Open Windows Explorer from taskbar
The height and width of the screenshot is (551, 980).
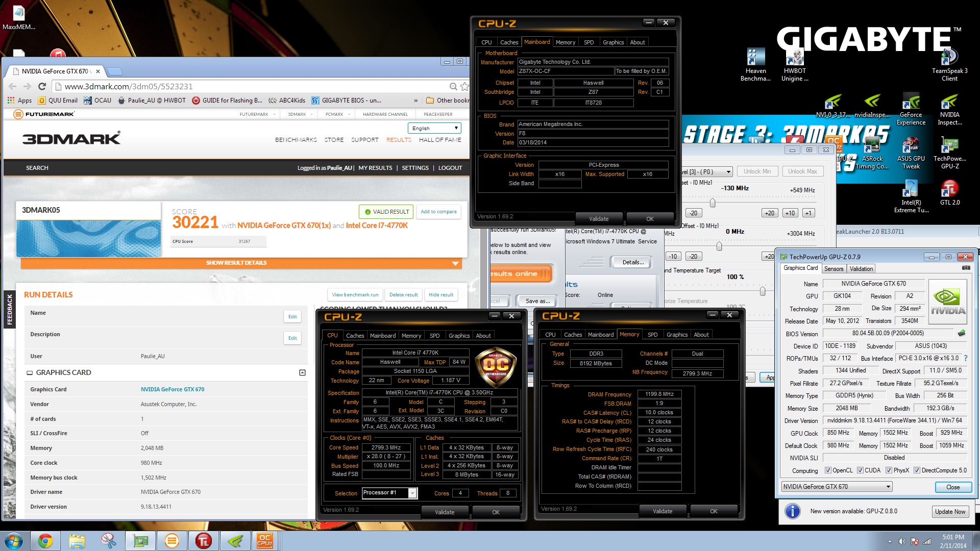77,541
